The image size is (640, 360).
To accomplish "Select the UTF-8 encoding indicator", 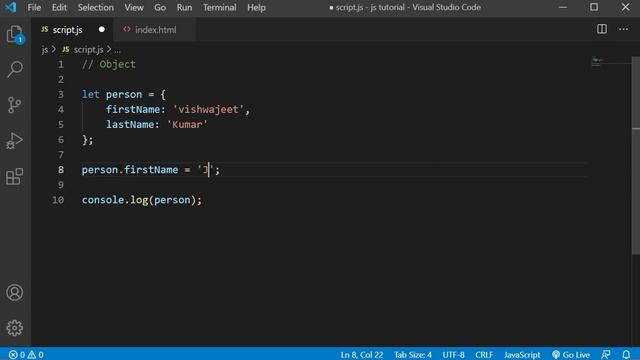I will click(453, 354).
